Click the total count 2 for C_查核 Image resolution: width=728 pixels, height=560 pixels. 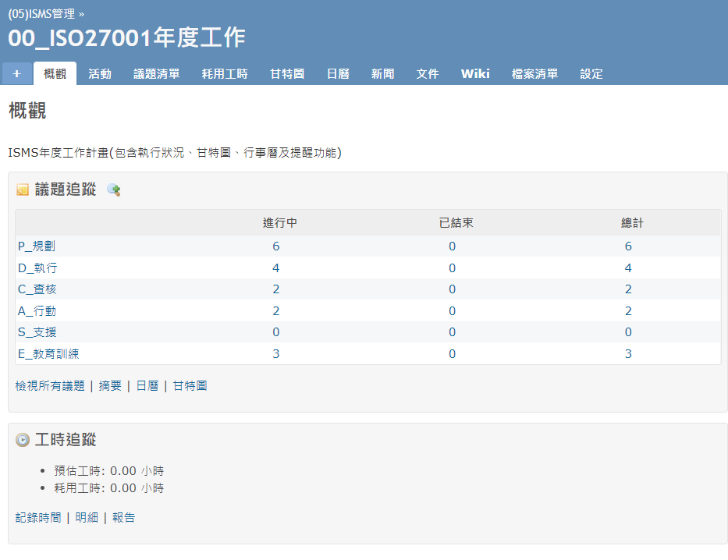628,289
